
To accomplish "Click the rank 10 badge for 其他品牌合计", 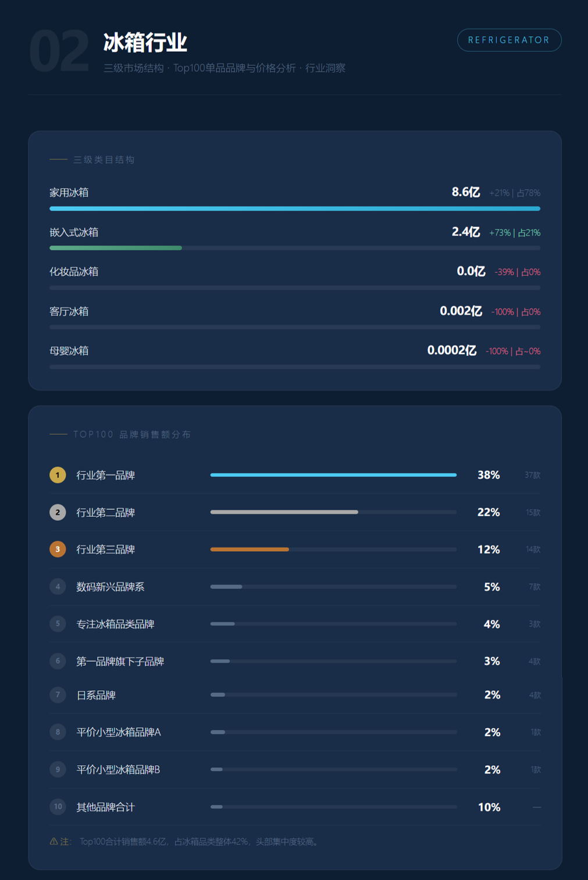I will pos(58,807).
